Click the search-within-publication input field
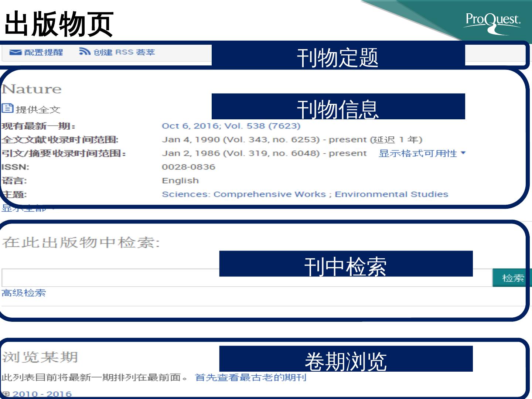The height and width of the screenshot is (399, 532). [247, 278]
